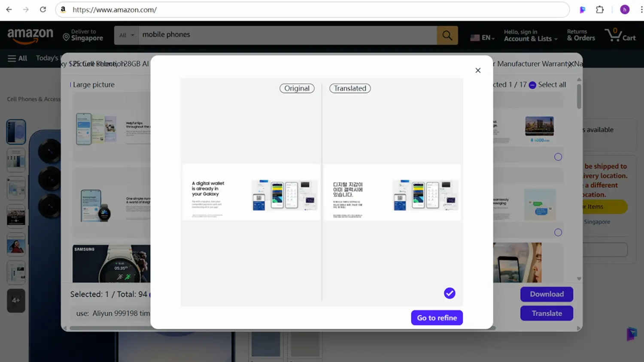Viewport: 644px width, 362px height.
Task: Open the chat bubbles picture thumbnail
Action: [540, 205]
